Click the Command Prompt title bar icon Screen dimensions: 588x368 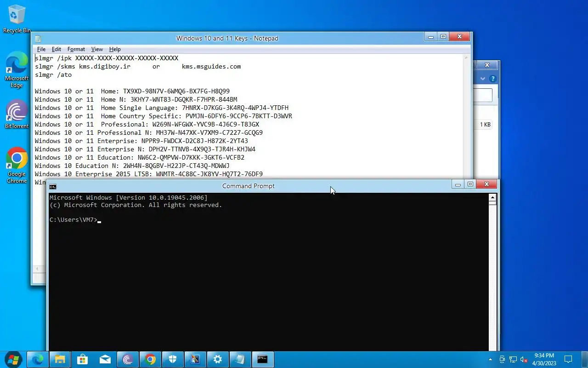click(53, 186)
